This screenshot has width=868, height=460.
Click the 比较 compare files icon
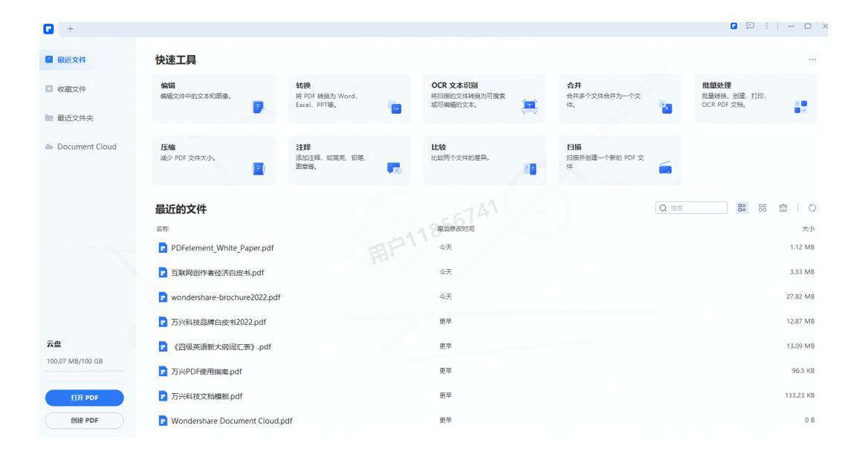point(531,169)
